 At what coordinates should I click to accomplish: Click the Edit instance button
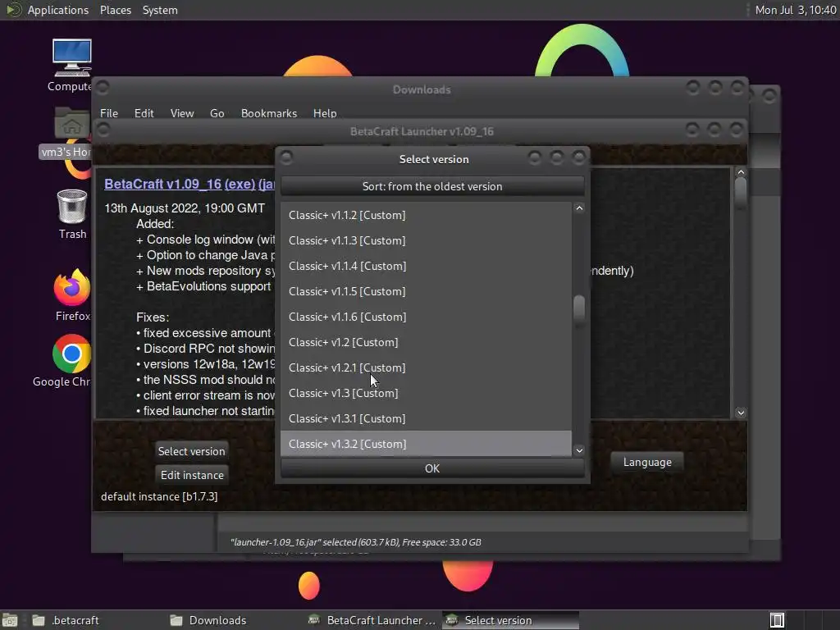pos(192,475)
